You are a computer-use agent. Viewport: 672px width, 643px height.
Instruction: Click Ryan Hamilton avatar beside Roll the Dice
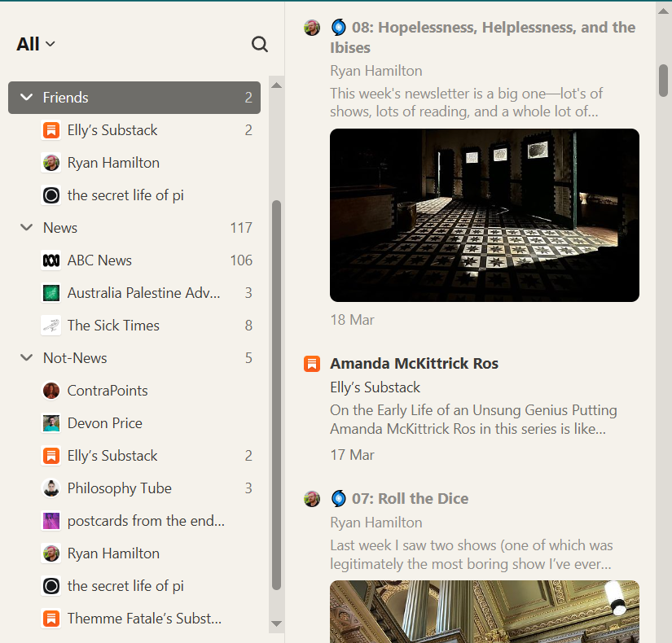tap(312, 499)
